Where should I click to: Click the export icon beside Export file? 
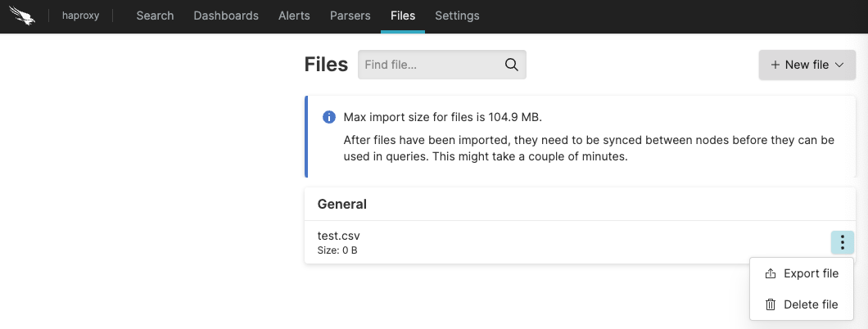pyautogui.click(x=770, y=274)
